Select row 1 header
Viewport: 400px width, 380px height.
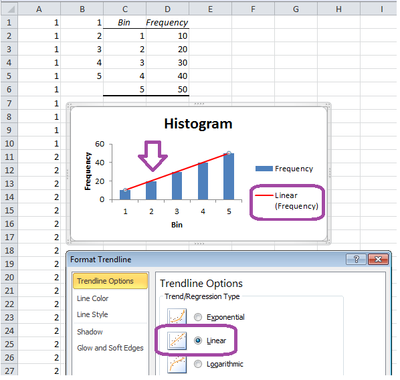tap(9, 23)
